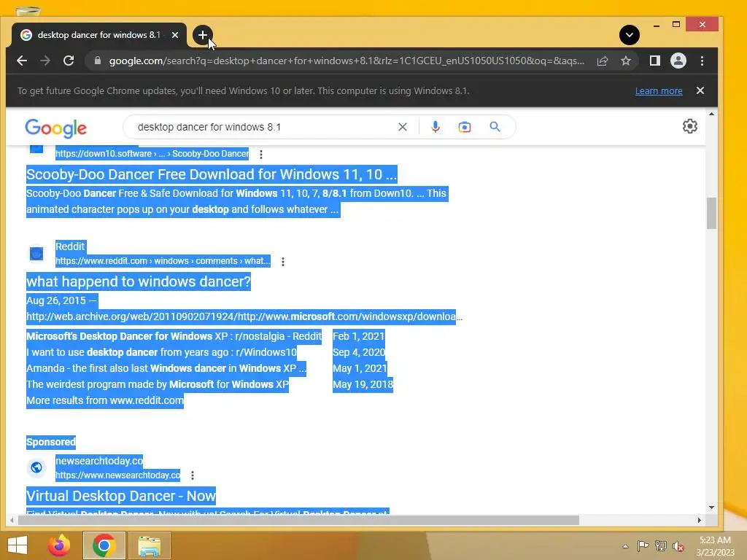Viewport: 747px width, 560px height.
Task: Click the scroll down arrow
Action: (711, 507)
